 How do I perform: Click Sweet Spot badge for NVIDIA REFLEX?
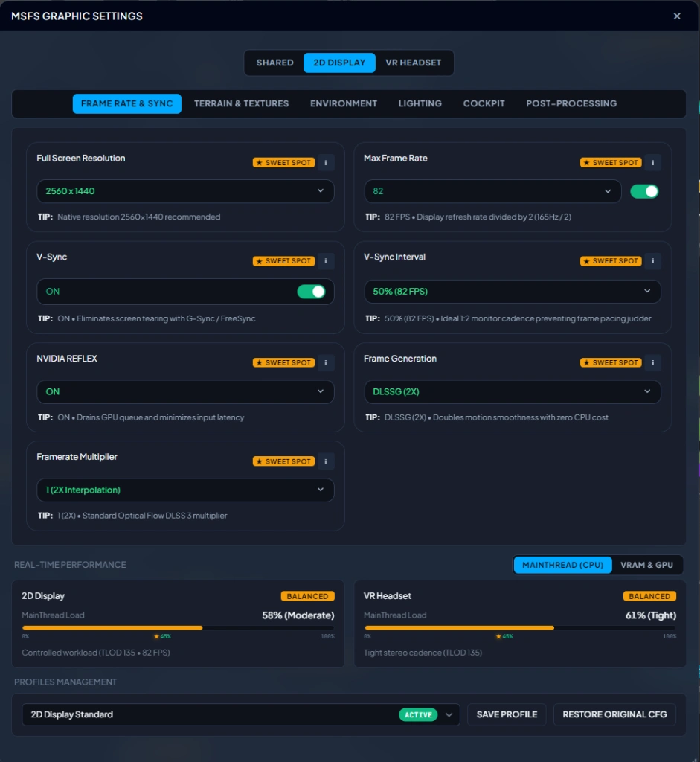pyautogui.click(x=283, y=362)
